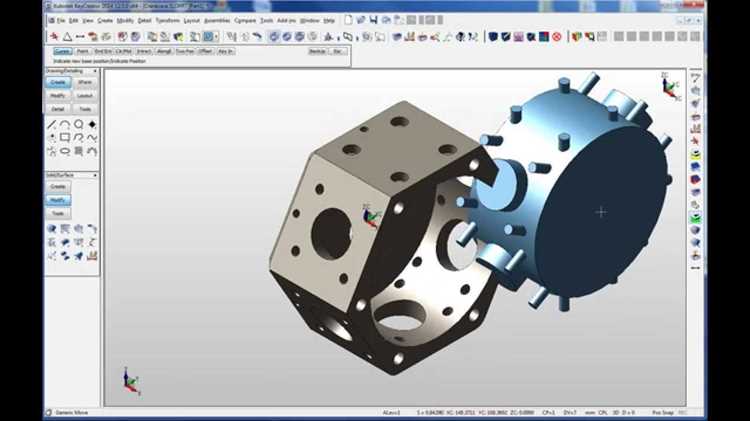Open the Assemblies menu
The image size is (750, 421).
click(x=217, y=21)
